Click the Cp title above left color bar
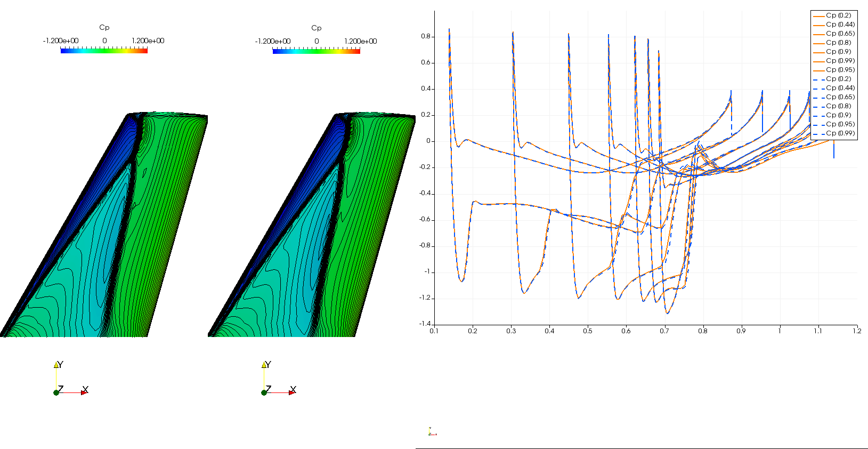The image size is (868, 449). 104,28
